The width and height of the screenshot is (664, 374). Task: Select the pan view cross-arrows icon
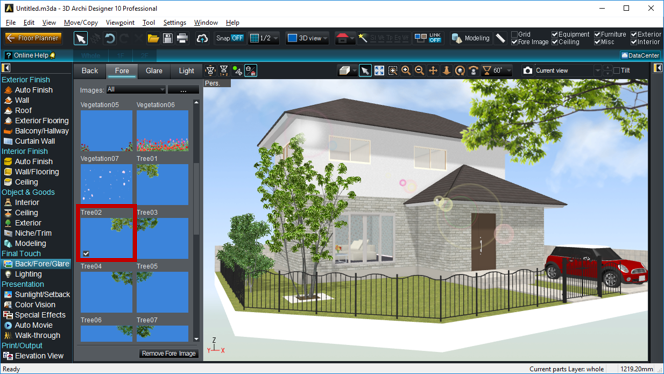click(433, 71)
